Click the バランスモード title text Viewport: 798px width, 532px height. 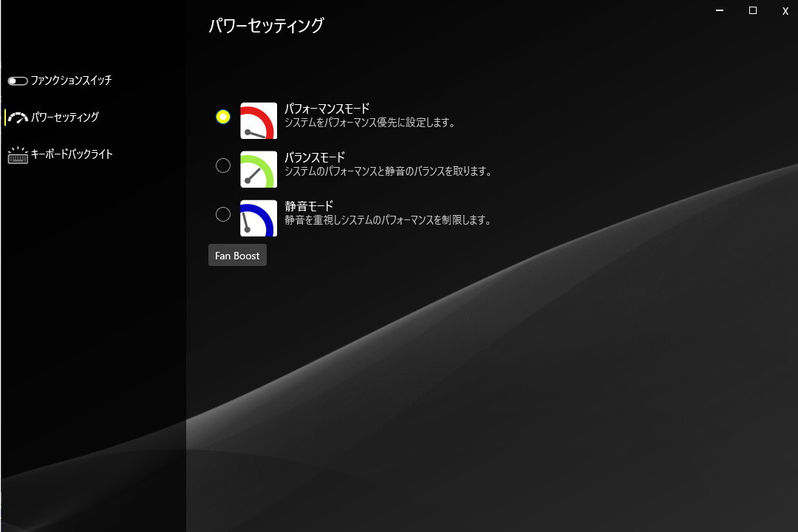pos(315,157)
